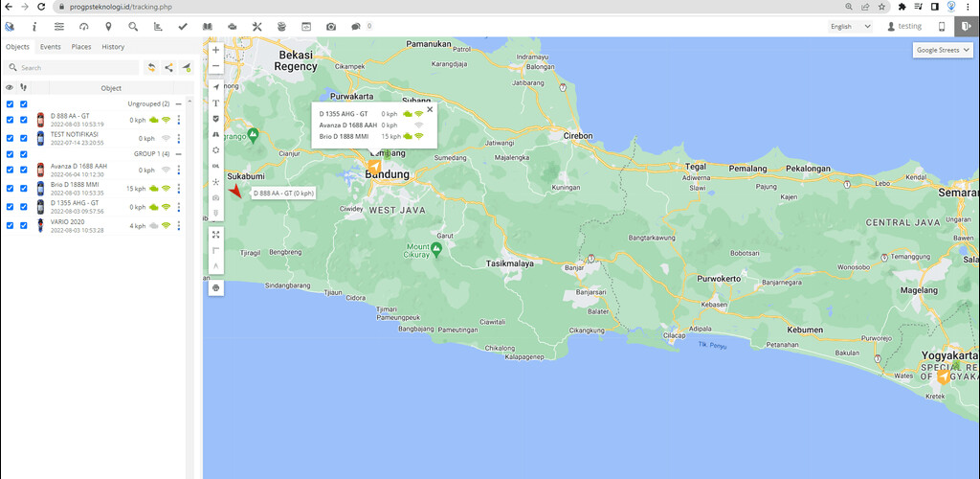Click the testing user account link
This screenshot has width=980, height=479.
coord(905,27)
